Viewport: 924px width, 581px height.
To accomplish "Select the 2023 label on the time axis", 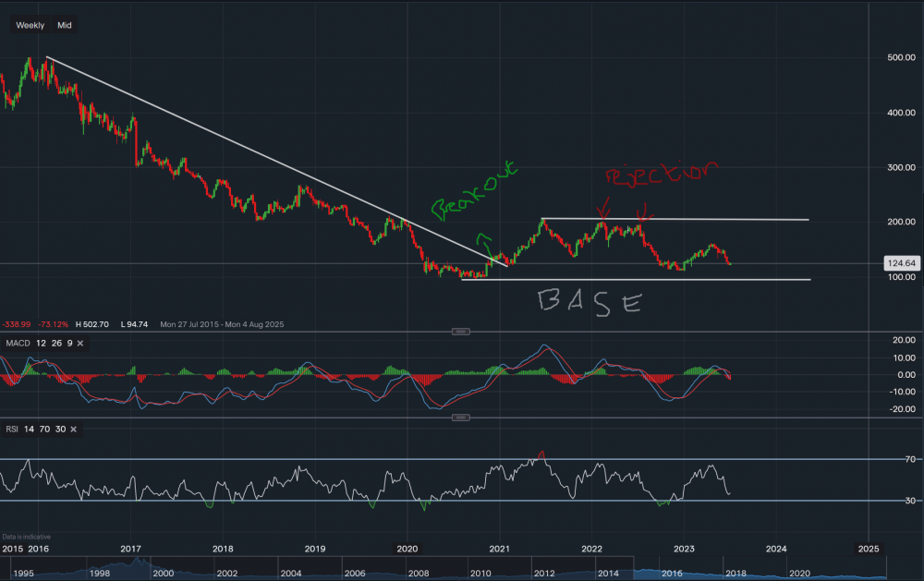I will tap(684, 549).
